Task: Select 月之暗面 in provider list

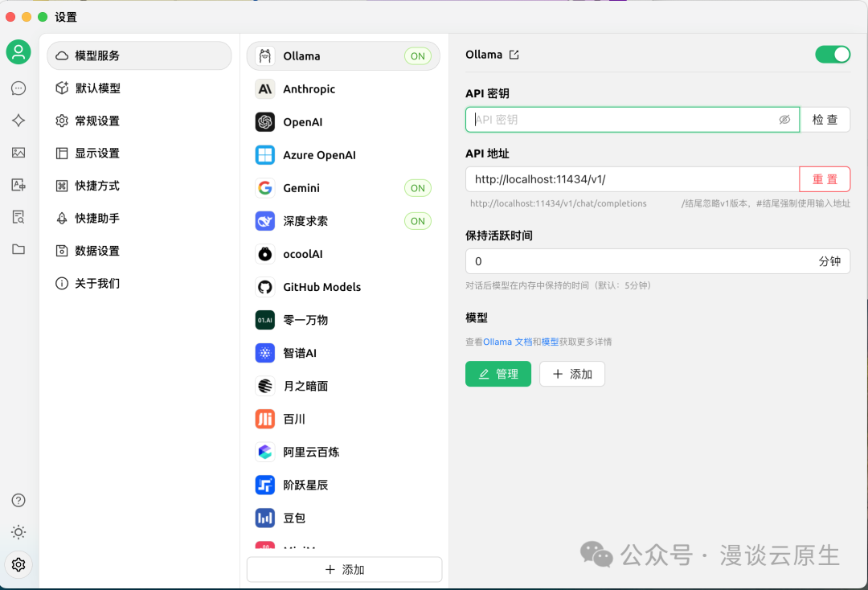Action: pos(343,386)
